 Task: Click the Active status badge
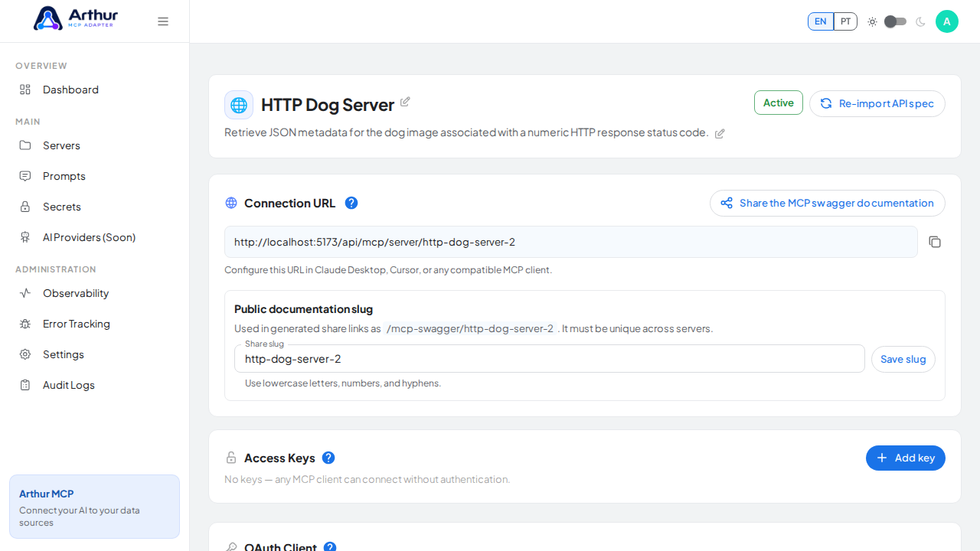tap(779, 103)
